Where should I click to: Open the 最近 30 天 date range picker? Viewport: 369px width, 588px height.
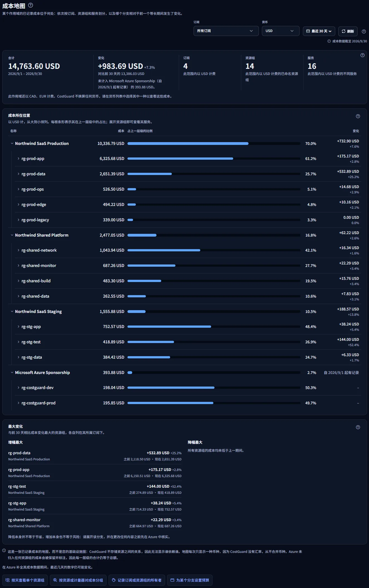(x=319, y=31)
